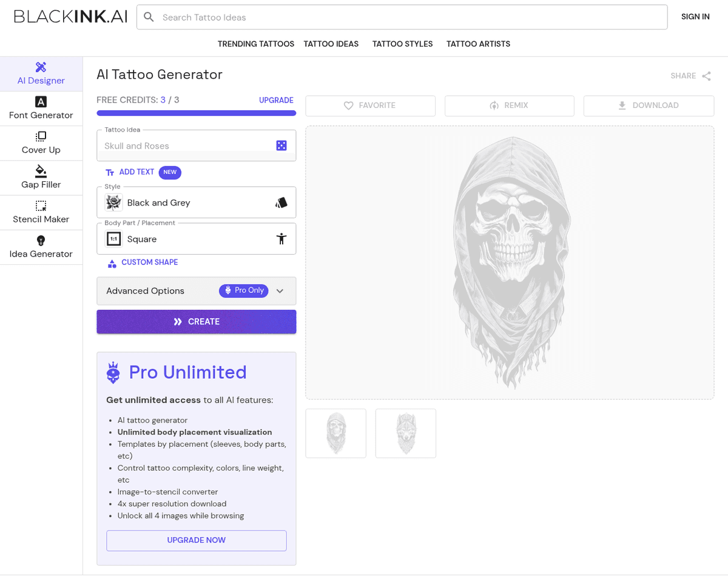Select the Cover Up tool
Screen dimensions: 728x582
(41, 143)
